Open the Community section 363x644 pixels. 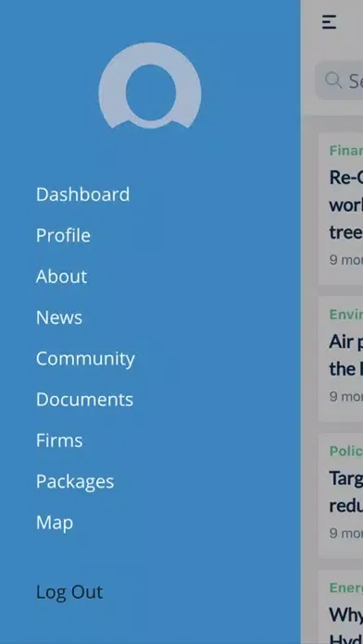85,359
